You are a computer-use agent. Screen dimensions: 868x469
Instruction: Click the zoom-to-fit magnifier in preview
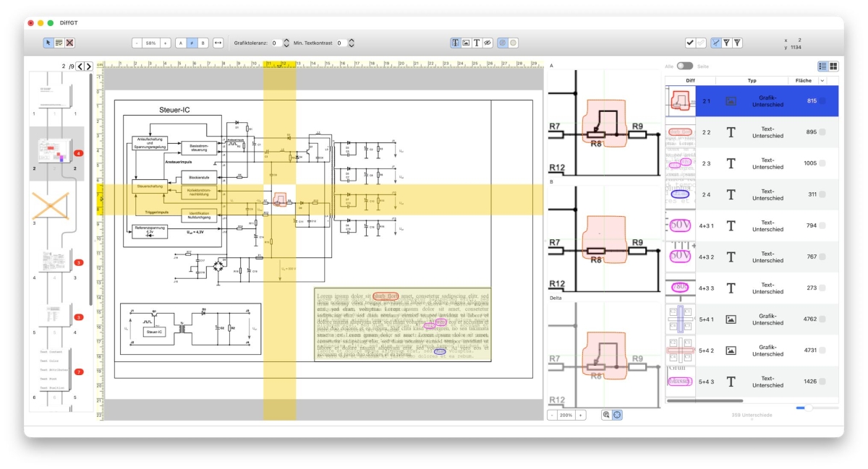click(x=605, y=415)
